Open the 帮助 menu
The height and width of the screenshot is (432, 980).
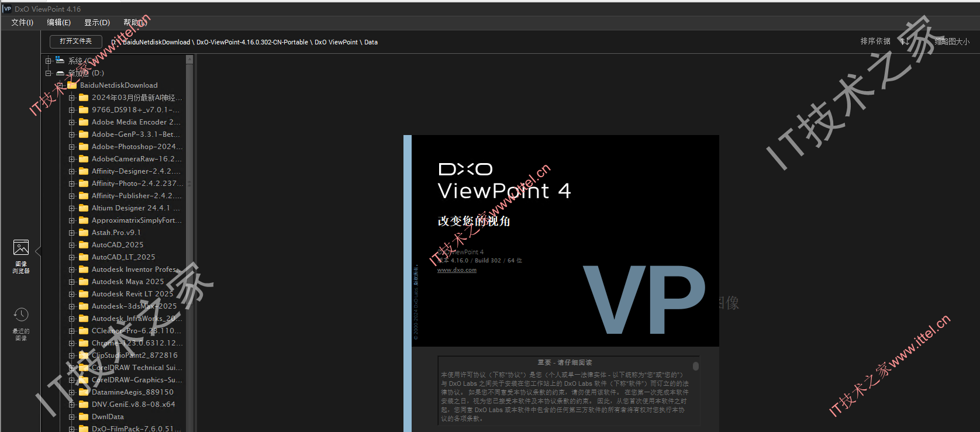click(135, 22)
